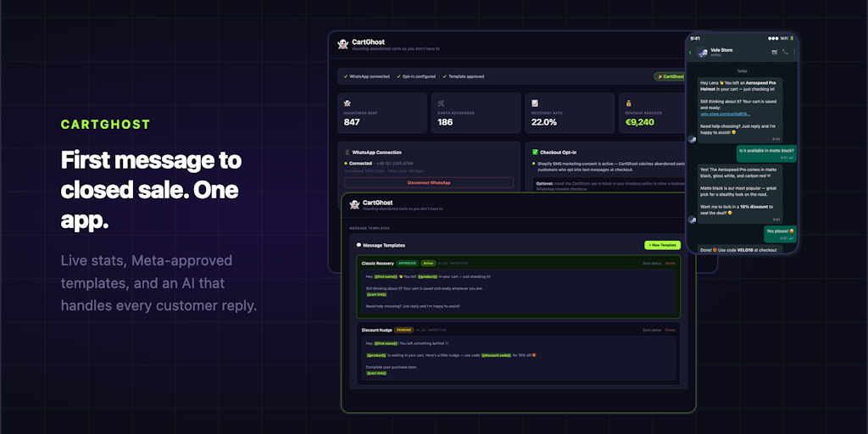Viewport: 868px width, 434px height.
Task: Click the 'First message to closed sale' headline
Action: (x=151, y=191)
